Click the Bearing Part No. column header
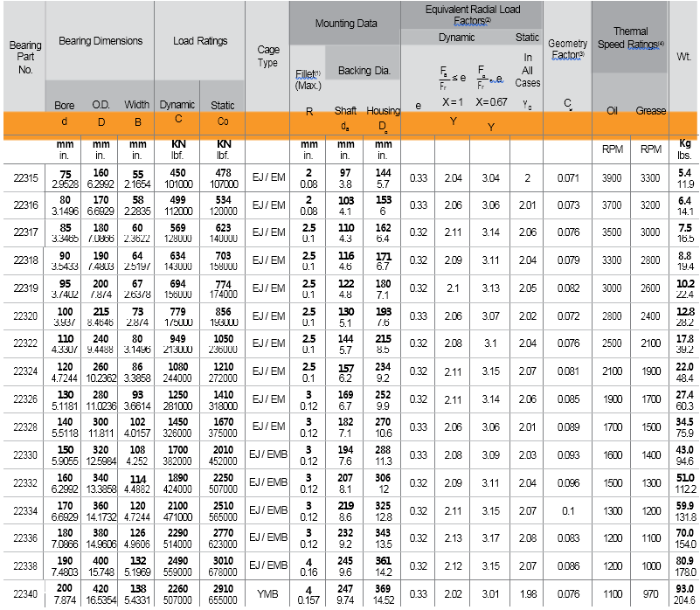 click(24, 57)
